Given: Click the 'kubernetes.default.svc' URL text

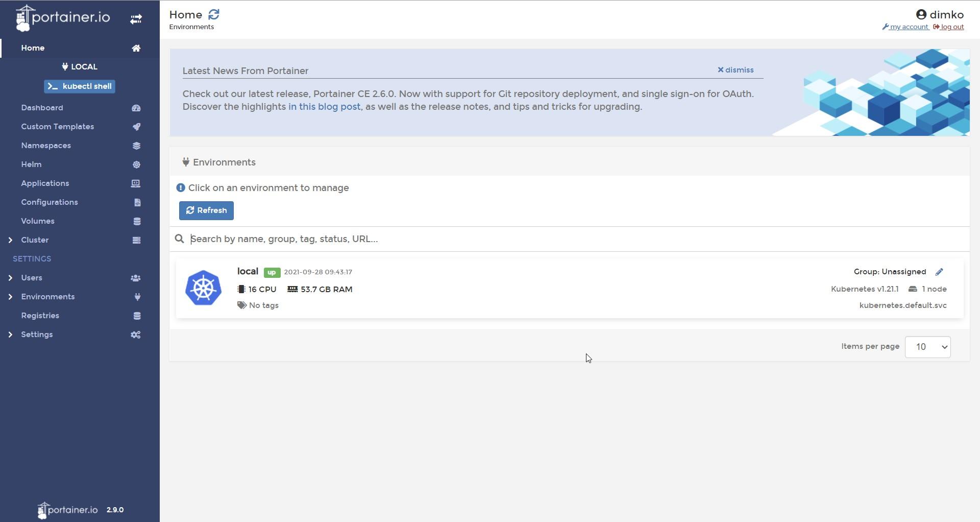Looking at the screenshot, I should click(903, 305).
